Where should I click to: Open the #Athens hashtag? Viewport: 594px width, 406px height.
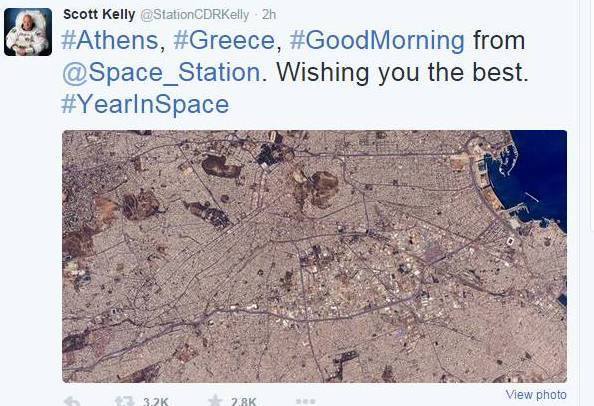pos(109,40)
